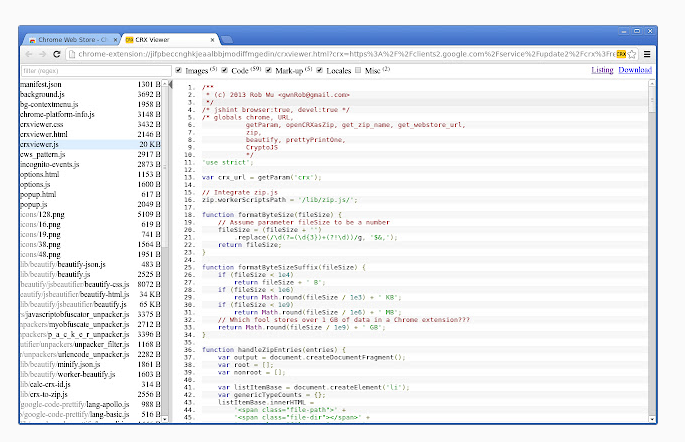This screenshot has height=442, width=685.
Task: Close the CRX Viewer tab
Action: [x=212, y=40]
